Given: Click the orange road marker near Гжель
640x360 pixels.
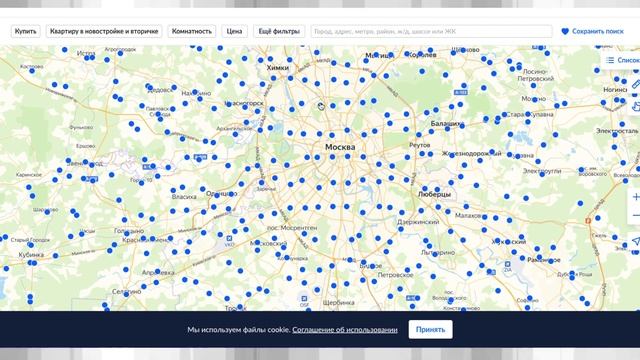Looking at the screenshot, I should [x=588, y=221].
